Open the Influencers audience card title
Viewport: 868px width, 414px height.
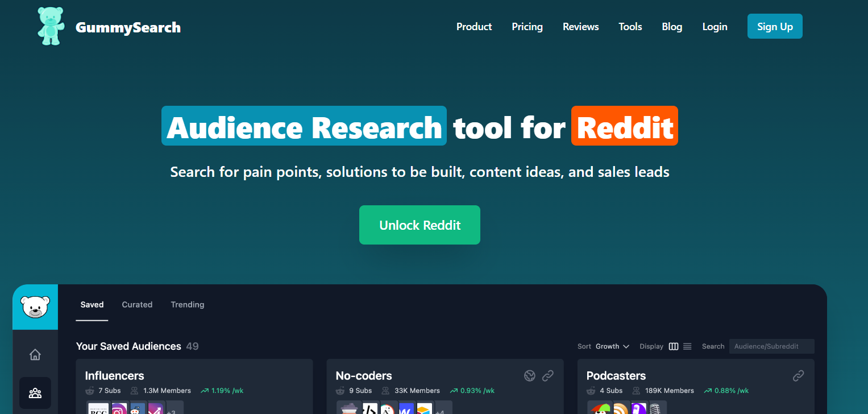coord(114,376)
